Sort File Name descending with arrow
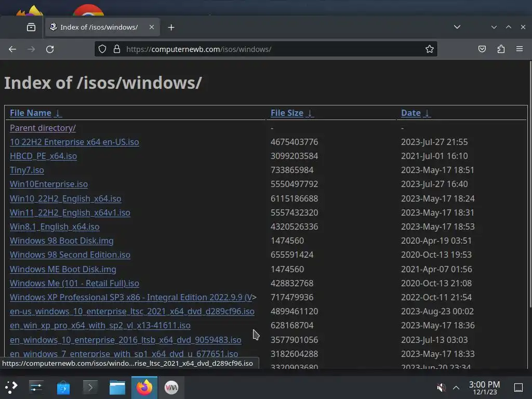 (x=58, y=113)
